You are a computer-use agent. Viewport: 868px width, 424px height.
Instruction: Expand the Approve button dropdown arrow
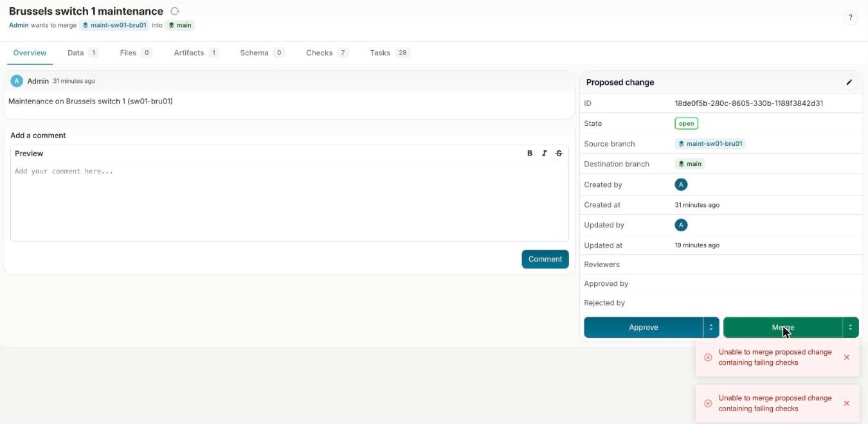pyautogui.click(x=711, y=327)
